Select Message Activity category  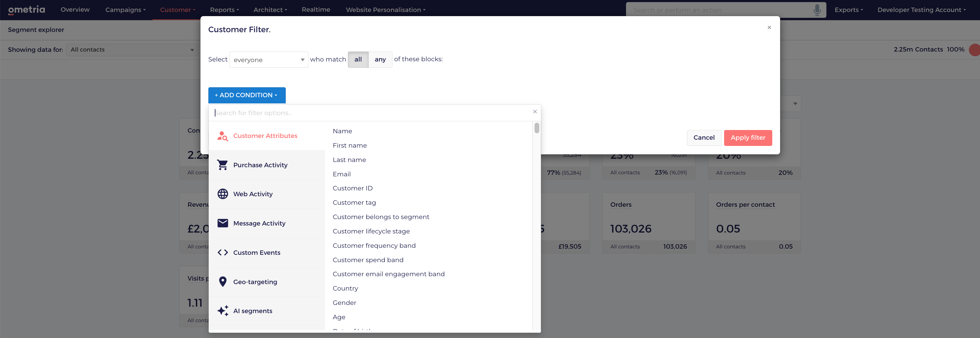267,223
